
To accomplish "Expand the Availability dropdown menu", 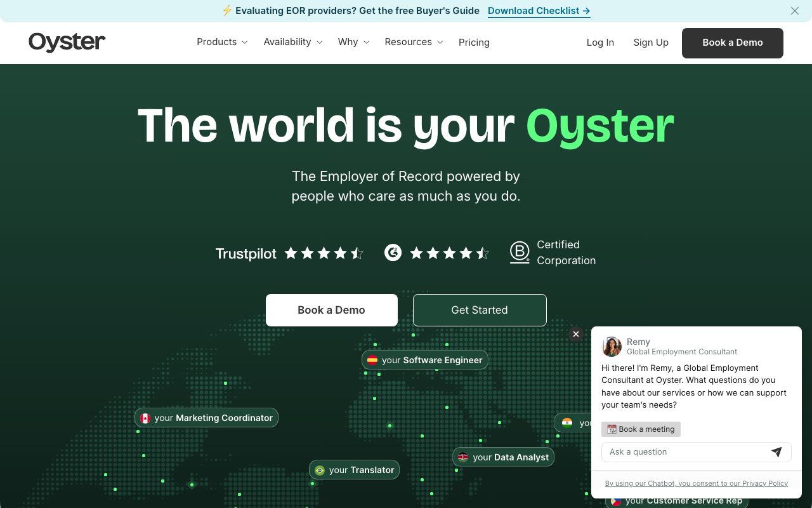I will point(293,42).
